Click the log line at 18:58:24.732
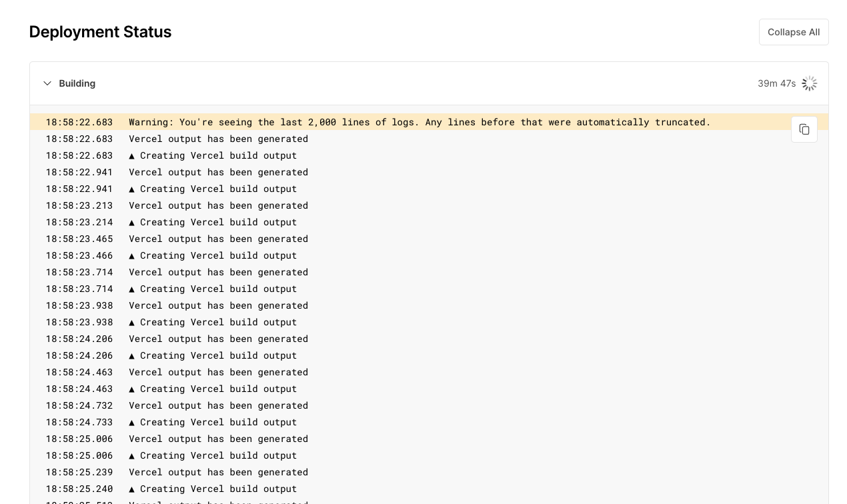This screenshot has height=504, width=847. 430,405
